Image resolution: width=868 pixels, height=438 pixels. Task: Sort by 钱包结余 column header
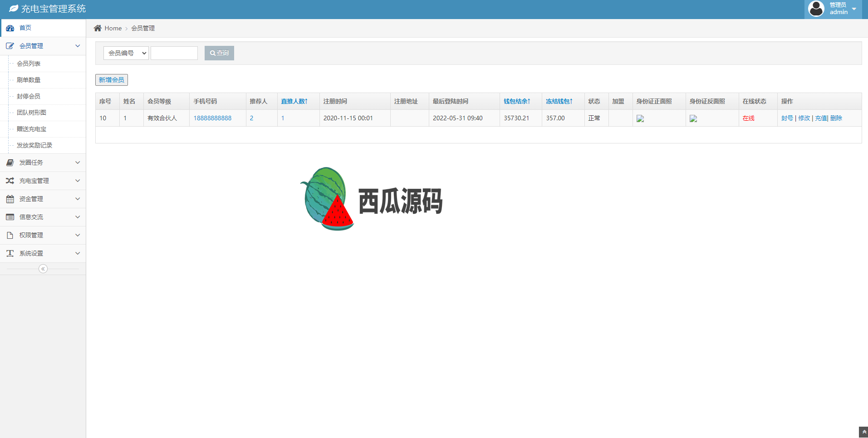coord(517,101)
